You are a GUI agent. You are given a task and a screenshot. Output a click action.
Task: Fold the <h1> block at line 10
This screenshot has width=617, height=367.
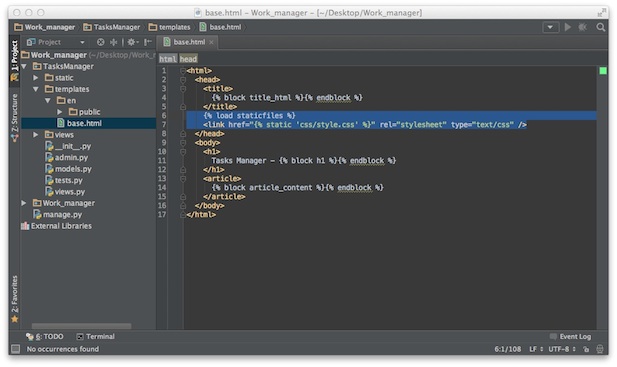[183, 152]
